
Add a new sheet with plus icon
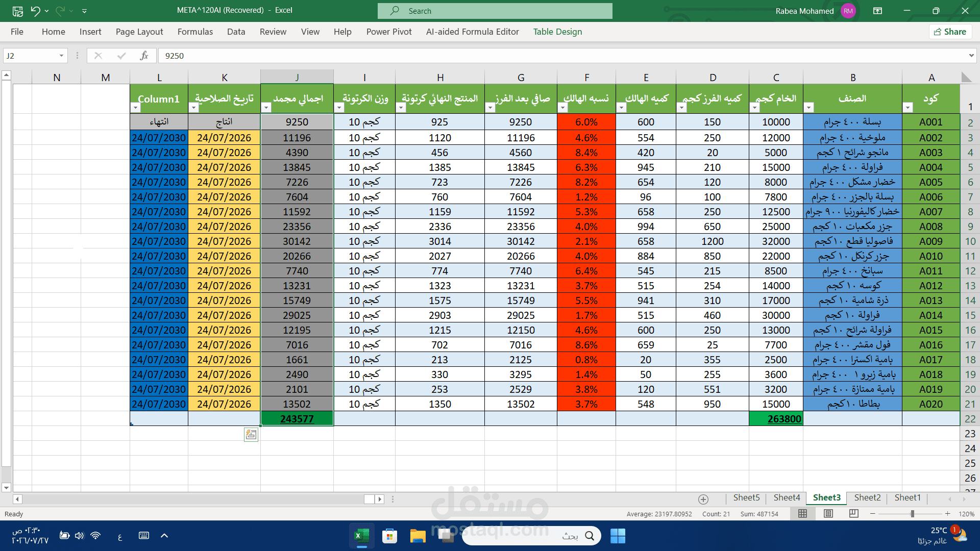[703, 499]
